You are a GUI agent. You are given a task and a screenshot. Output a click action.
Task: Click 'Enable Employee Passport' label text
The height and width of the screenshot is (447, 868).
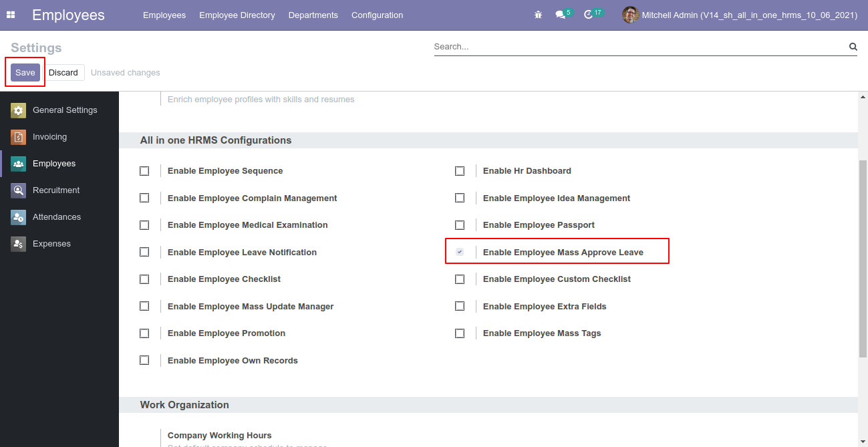pos(539,225)
